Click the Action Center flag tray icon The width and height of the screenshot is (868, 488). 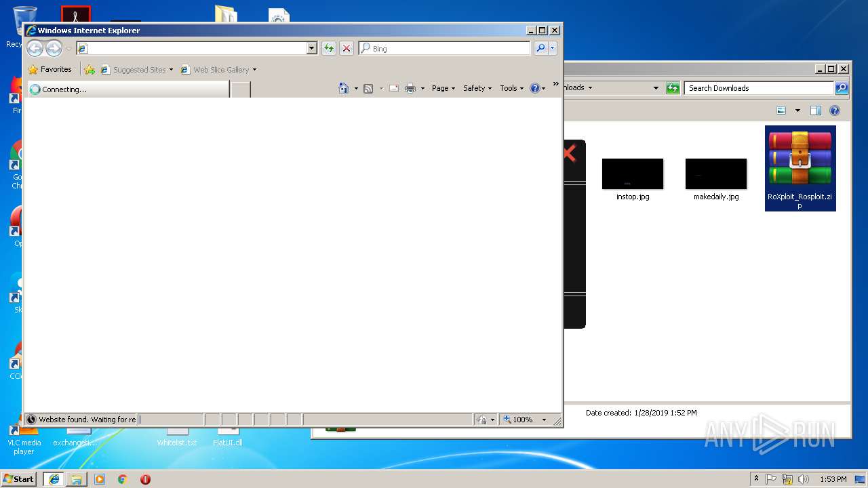tap(771, 479)
